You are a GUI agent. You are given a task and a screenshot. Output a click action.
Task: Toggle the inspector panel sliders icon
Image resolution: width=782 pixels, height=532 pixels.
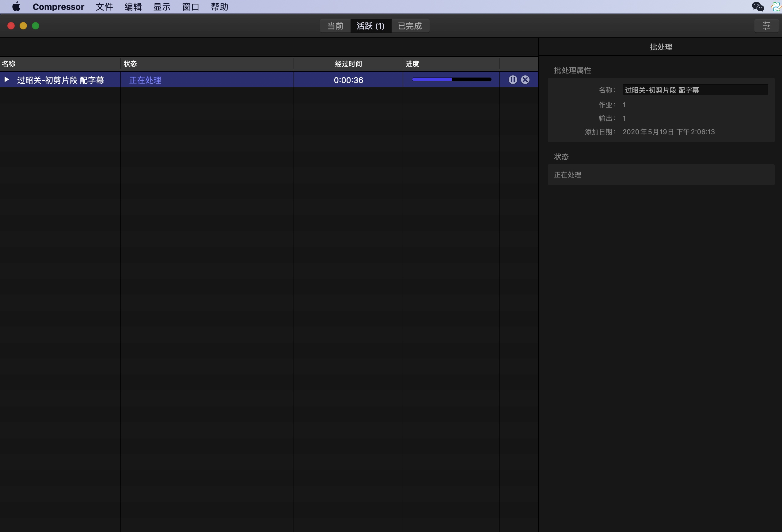tap(766, 26)
